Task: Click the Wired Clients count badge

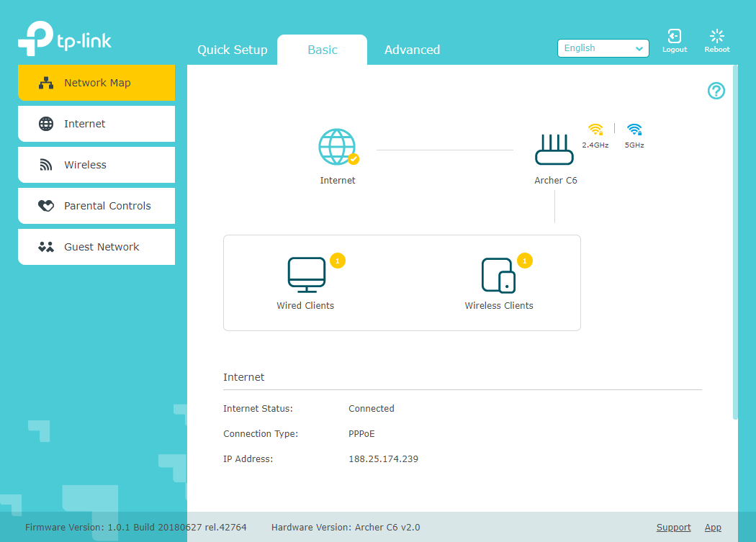Action: tap(338, 261)
